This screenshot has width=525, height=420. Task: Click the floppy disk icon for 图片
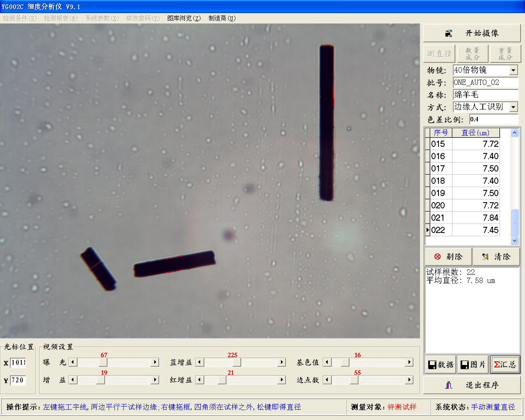pyautogui.click(x=465, y=365)
